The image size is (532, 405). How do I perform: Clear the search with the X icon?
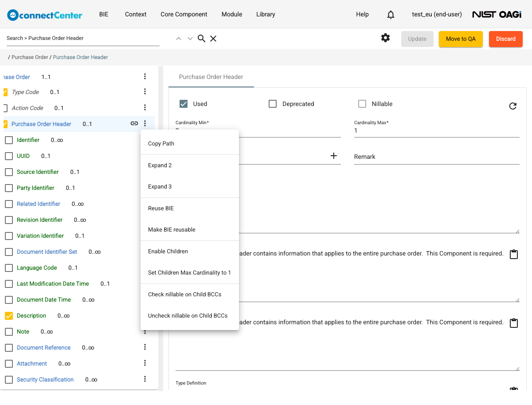[213, 39]
